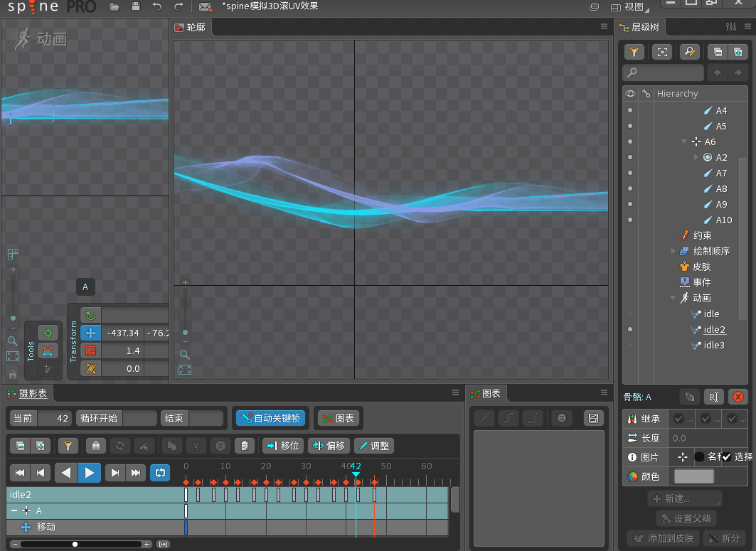Toggle the loop playback button
The image size is (756, 551).
tap(161, 472)
